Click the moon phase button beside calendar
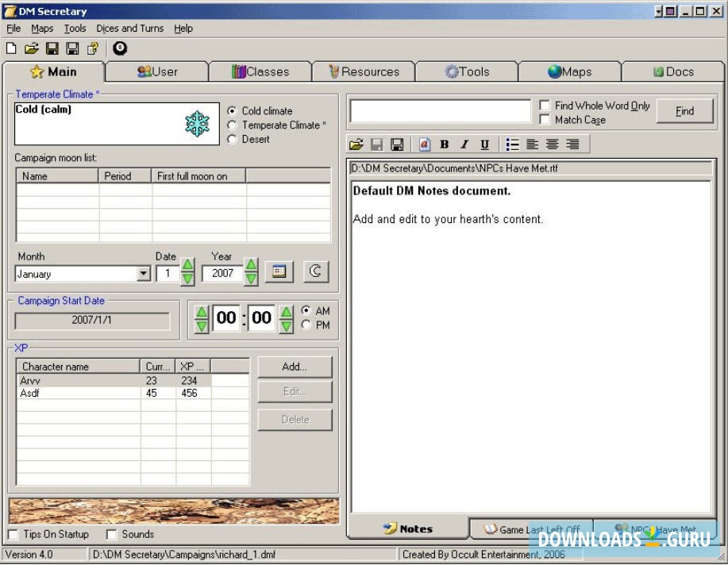The width and height of the screenshot is (728, 565). point(316,271)
